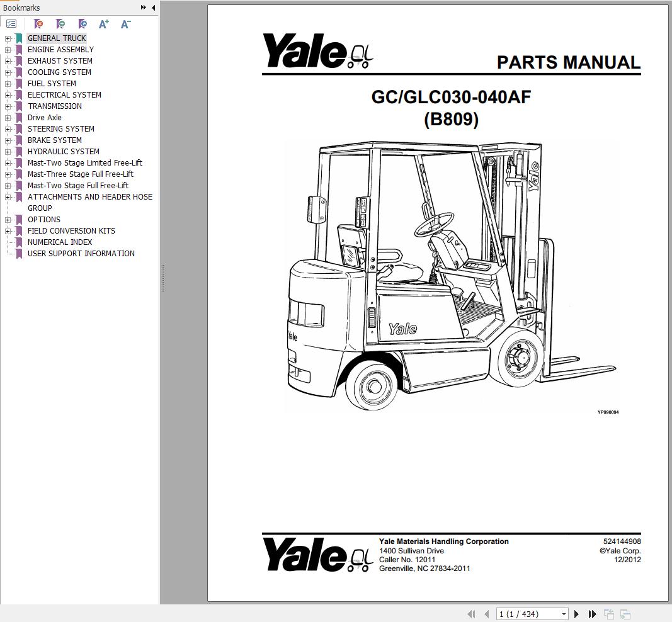672x622 pixels.
Task: Decrease bookmark text size with A- icon
Action: point(125,24)
